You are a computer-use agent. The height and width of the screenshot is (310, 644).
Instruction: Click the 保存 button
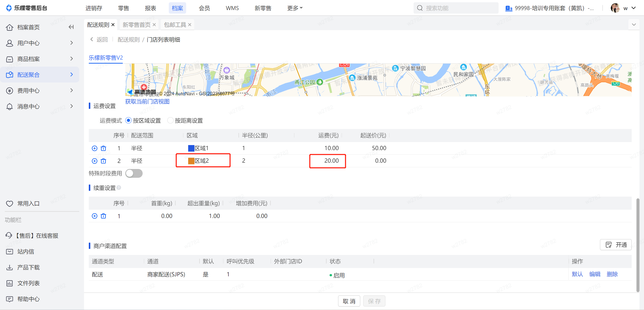[x=374, y=301]
